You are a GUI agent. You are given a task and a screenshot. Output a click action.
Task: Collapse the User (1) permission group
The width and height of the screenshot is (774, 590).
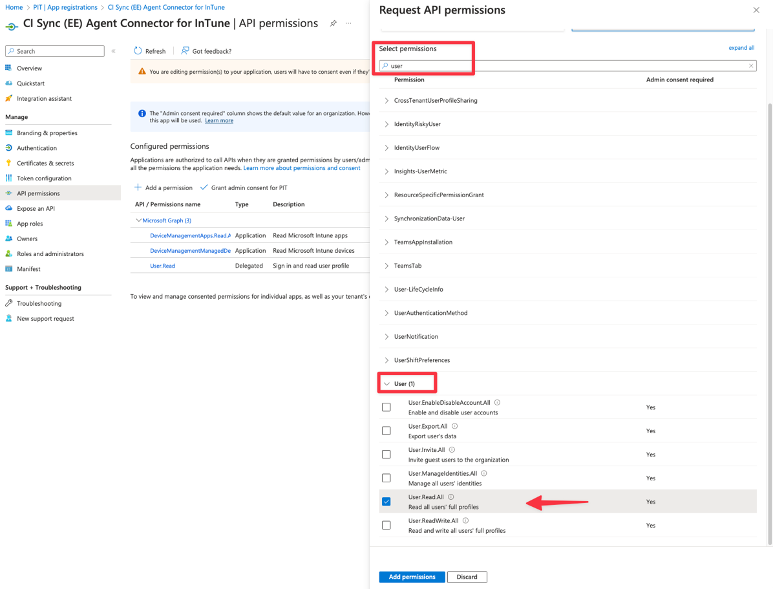(x=387, y=384)
